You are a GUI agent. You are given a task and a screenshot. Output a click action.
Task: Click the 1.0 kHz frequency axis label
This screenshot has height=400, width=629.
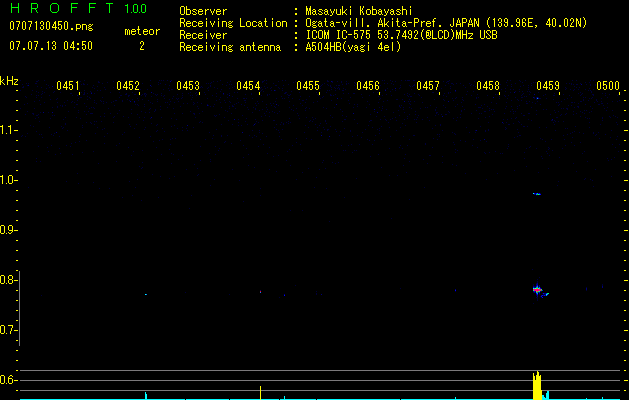(x=8, y=180)
